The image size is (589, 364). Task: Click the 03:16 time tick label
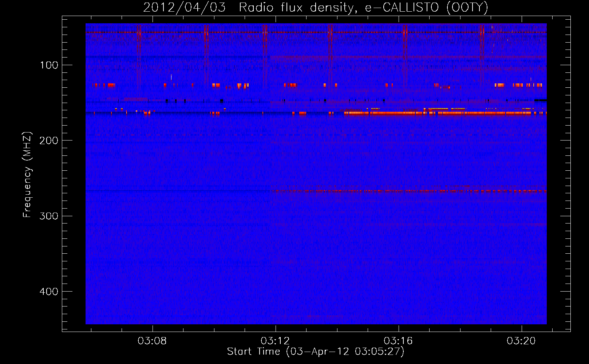pyautogui.click(x=398, y=341)
